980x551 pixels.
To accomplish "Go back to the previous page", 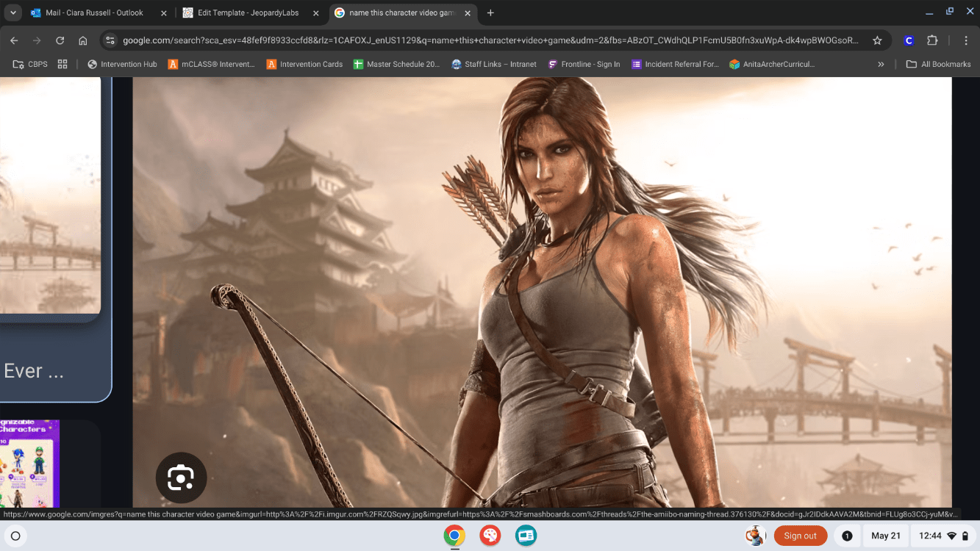I will (14, 40).
